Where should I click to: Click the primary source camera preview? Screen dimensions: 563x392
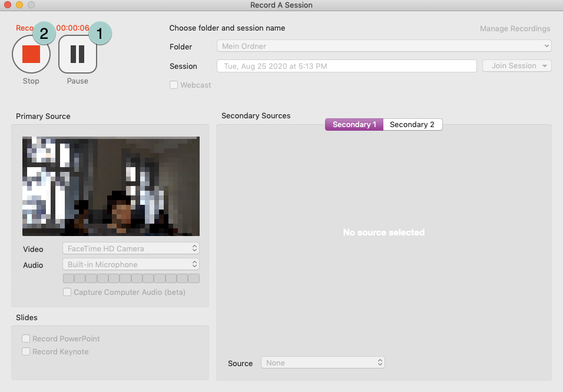[111, 186]
